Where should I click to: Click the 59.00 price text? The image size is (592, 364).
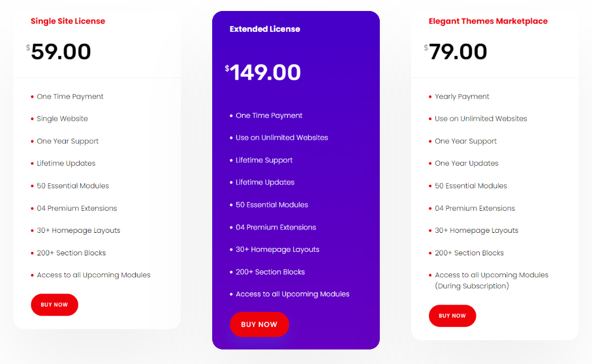61,51
